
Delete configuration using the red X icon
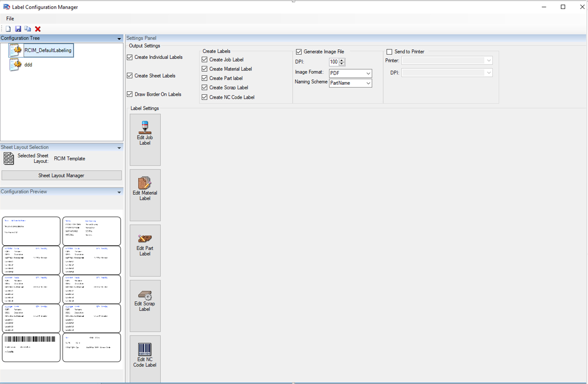38,29
